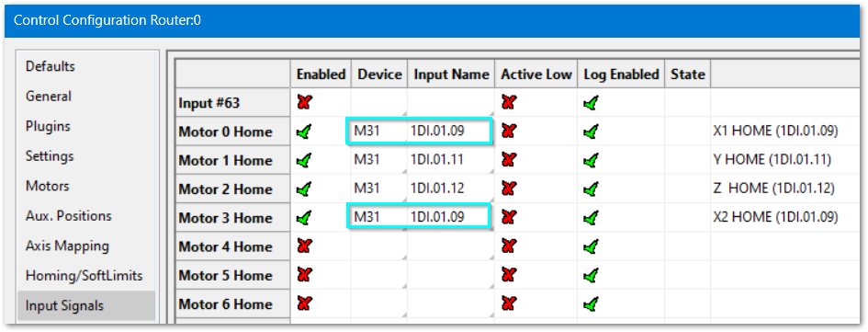
Task: Click the Enabled column header
Action: pyautogui.click(x=321, y=74)
